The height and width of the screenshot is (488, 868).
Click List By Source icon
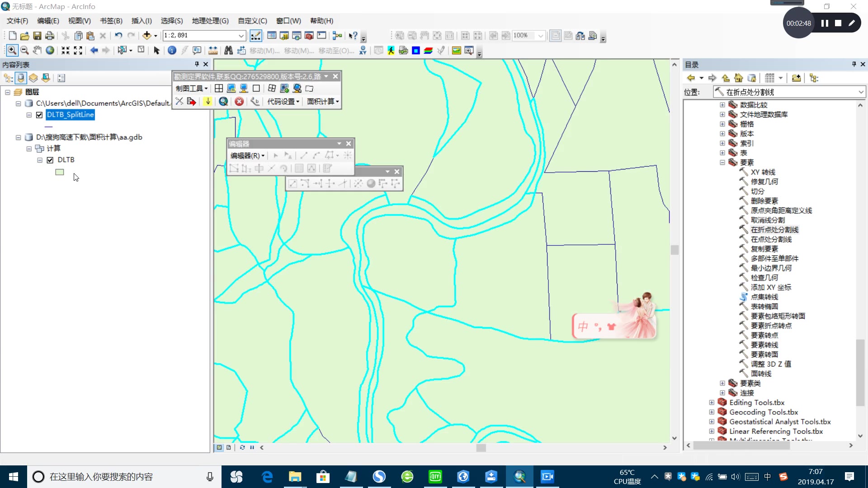coord(21,78)
